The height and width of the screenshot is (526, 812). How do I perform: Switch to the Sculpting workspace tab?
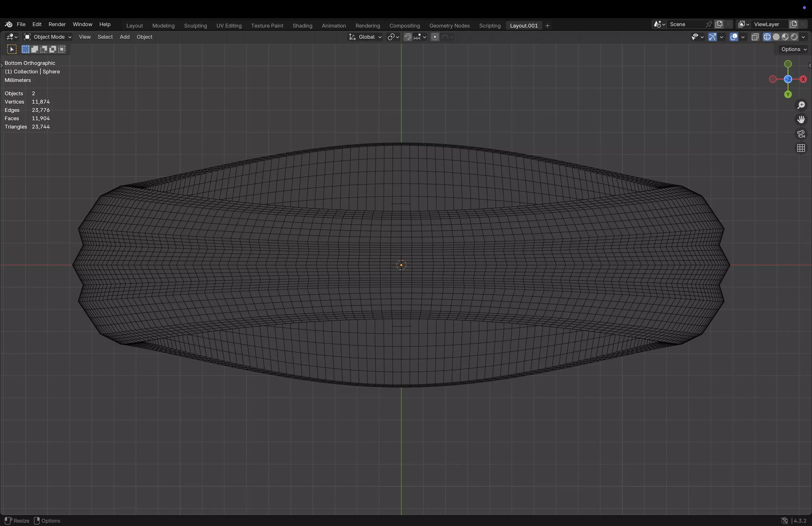[195, 26]
